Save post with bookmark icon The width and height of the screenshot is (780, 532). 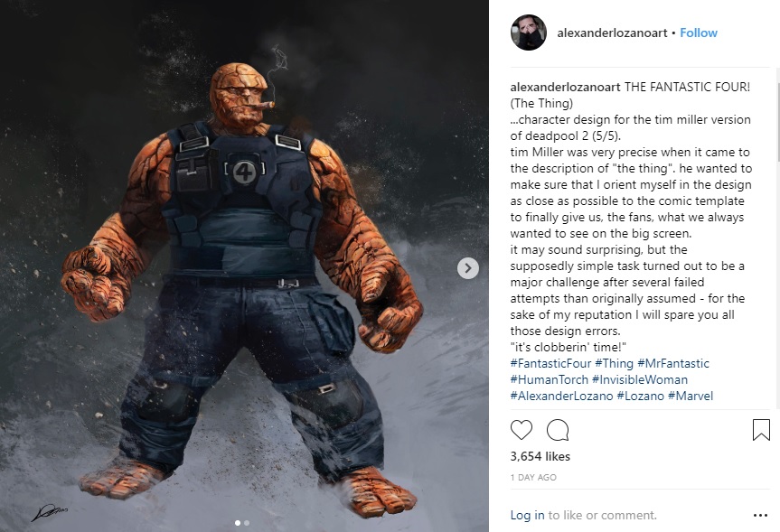(x=761, y=430)
